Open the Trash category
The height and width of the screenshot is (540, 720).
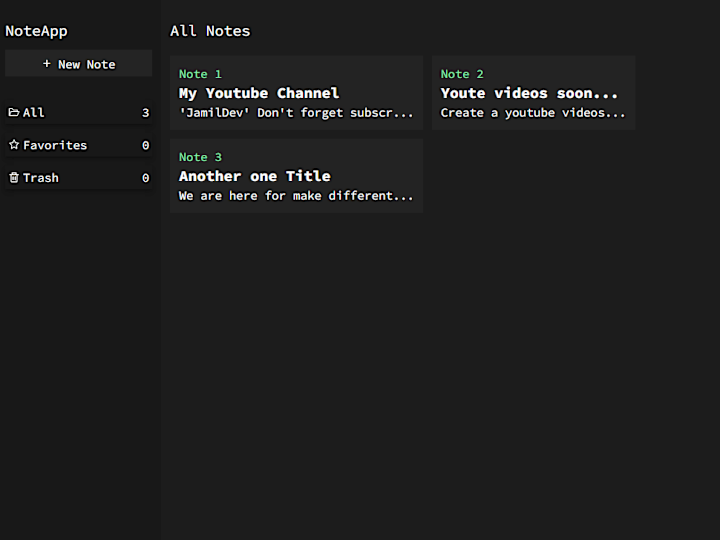[x=79, y=178]
